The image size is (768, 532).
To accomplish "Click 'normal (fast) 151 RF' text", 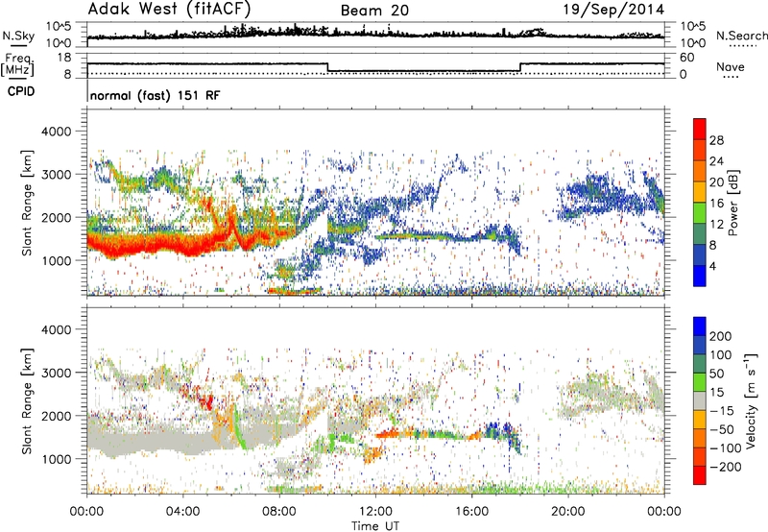I will pyautogui.click(x=156, y=95).
